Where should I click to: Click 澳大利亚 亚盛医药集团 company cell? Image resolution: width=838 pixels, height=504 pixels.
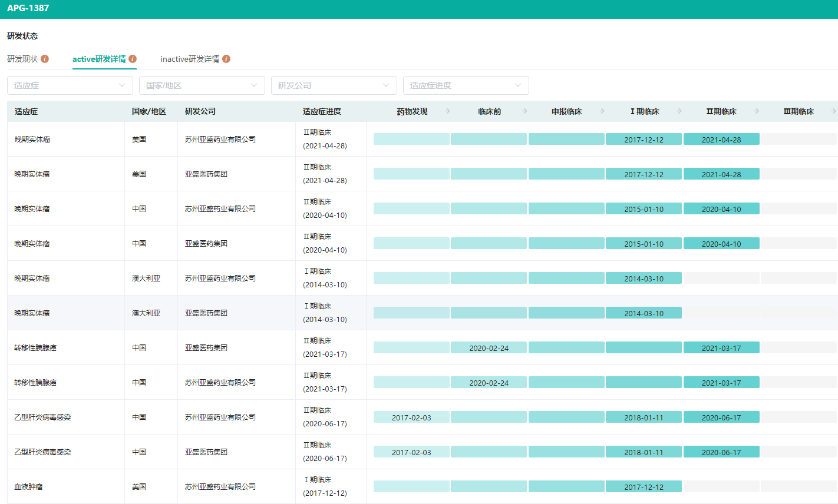click(x=206, y=313)
